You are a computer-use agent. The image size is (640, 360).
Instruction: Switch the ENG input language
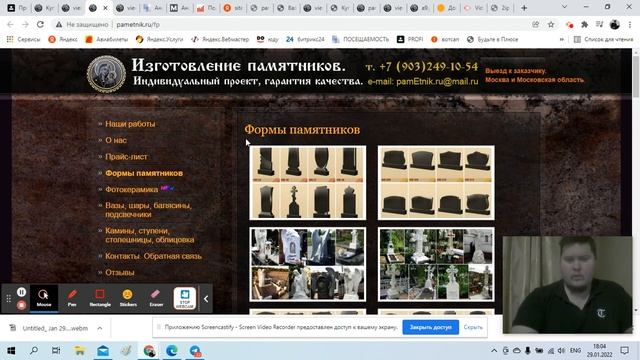[576, 351]
